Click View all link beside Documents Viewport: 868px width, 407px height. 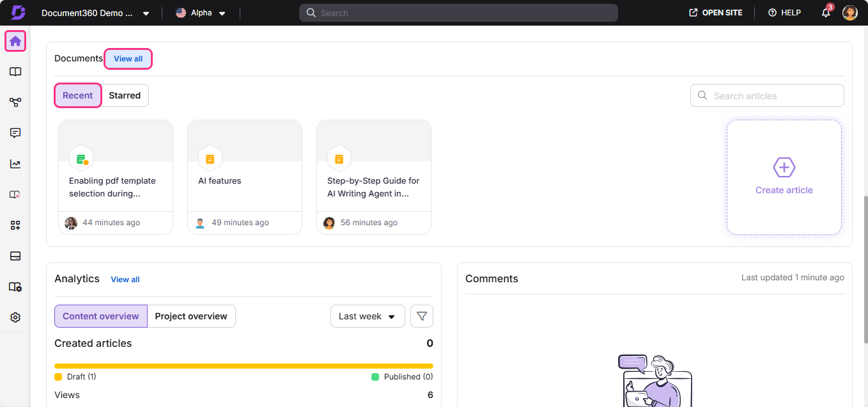pos(128,59)
